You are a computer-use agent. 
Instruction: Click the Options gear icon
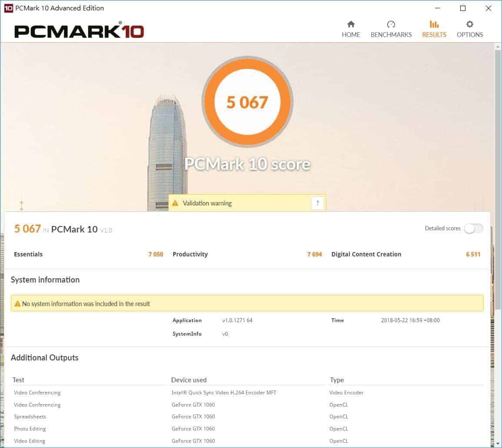[x=470, y=24]
